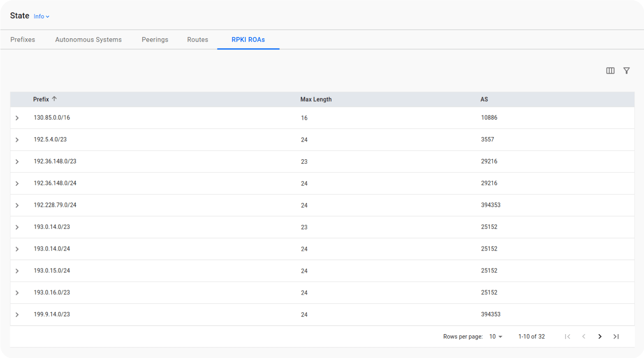Sort by the AS column header
Screen dimensions: 644x358
click(x=484, y=100)
